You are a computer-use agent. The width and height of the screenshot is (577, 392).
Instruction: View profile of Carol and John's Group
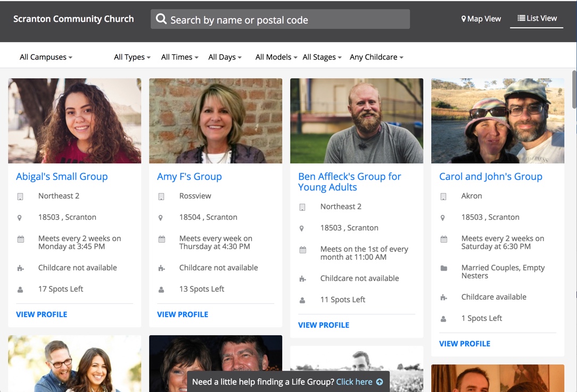click(x=465, y=344)
